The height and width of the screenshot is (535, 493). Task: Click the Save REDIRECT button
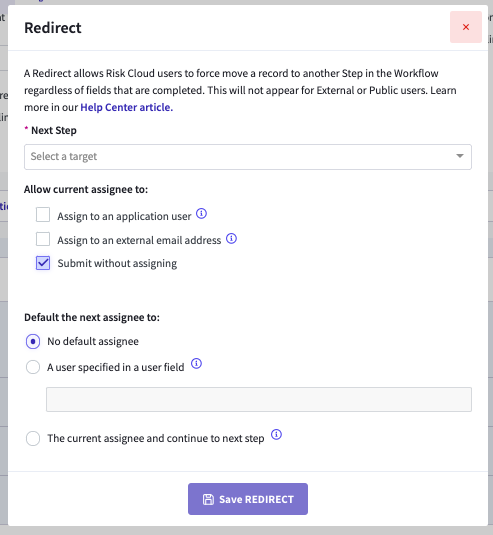pos(248,499)
